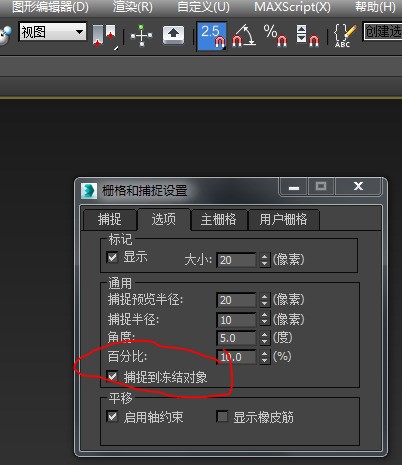Increase 捕捉半径 spinner value
The image size is (402, 465).
(265, 315)
